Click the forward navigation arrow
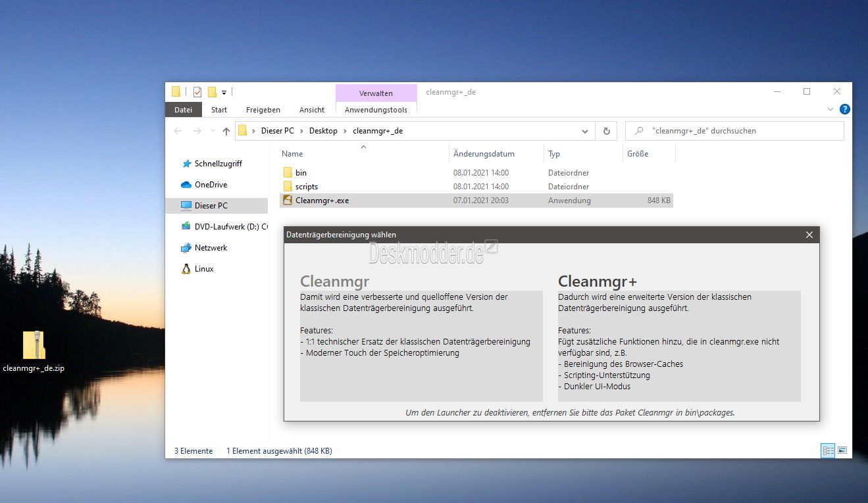This screenshot has width=868, height=503. [197, 131]
